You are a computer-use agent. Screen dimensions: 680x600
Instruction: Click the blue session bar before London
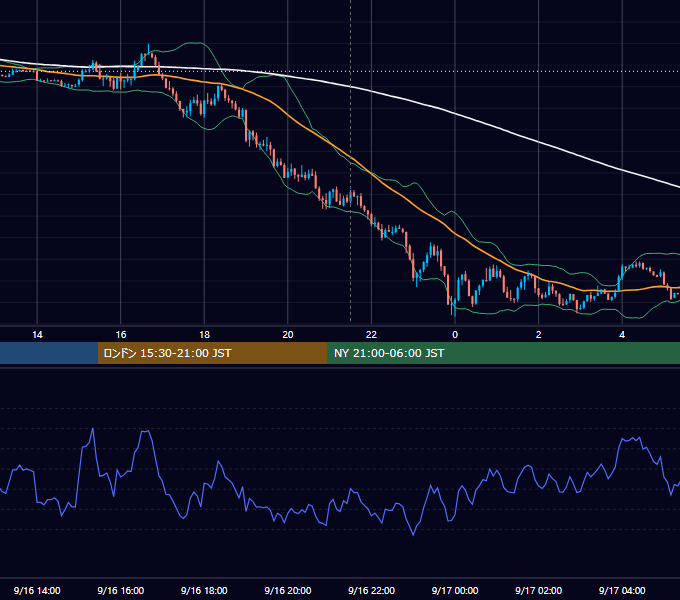coord(49,353)
